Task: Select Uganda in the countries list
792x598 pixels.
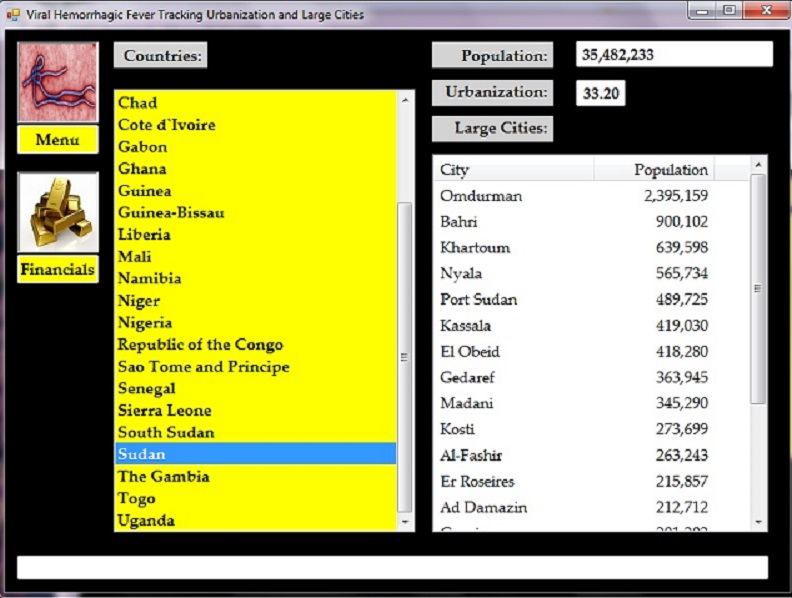Action: pos(146,521)
